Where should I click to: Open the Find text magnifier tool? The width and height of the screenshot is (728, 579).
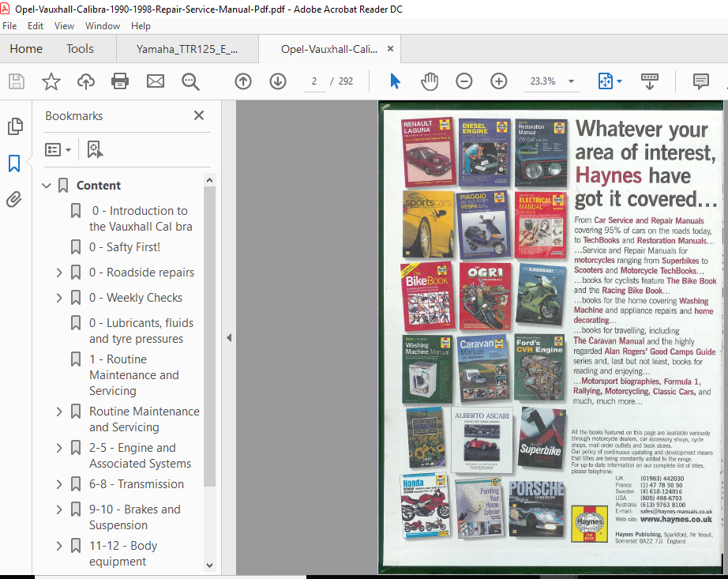coord(190,81)
